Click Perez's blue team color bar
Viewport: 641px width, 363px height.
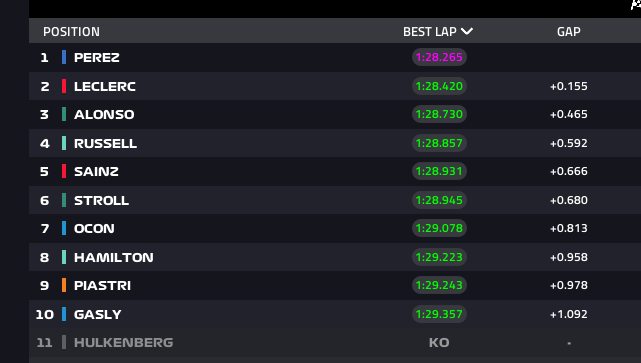pyautogui.click(x=64, y=57)
